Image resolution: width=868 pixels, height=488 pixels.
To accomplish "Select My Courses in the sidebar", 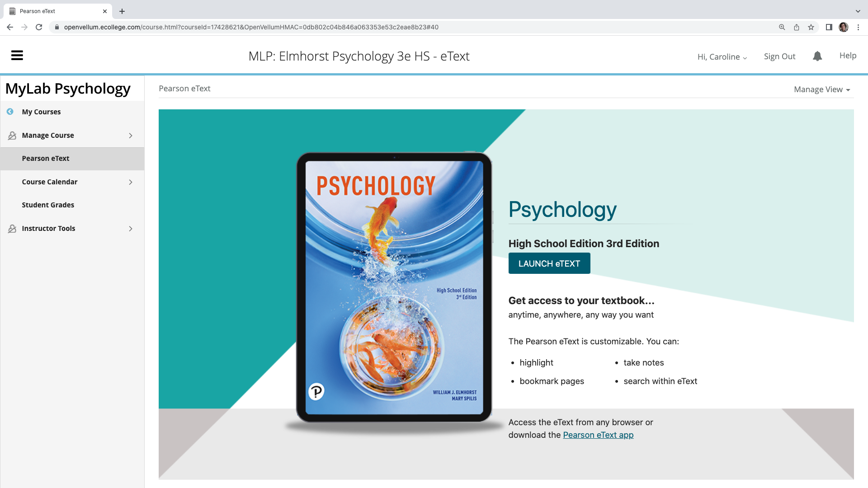I will (41, 112).
